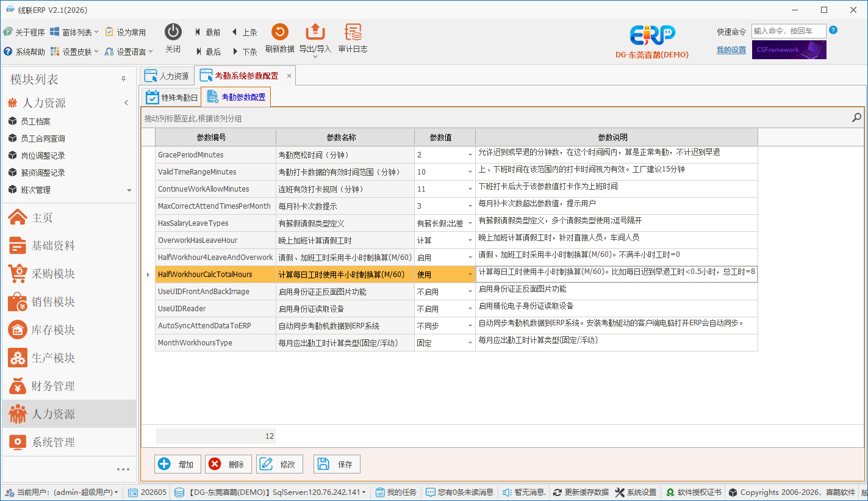Jump to last record with 最后
Viewport: 868px width, 501px height.
click(207, 52)
